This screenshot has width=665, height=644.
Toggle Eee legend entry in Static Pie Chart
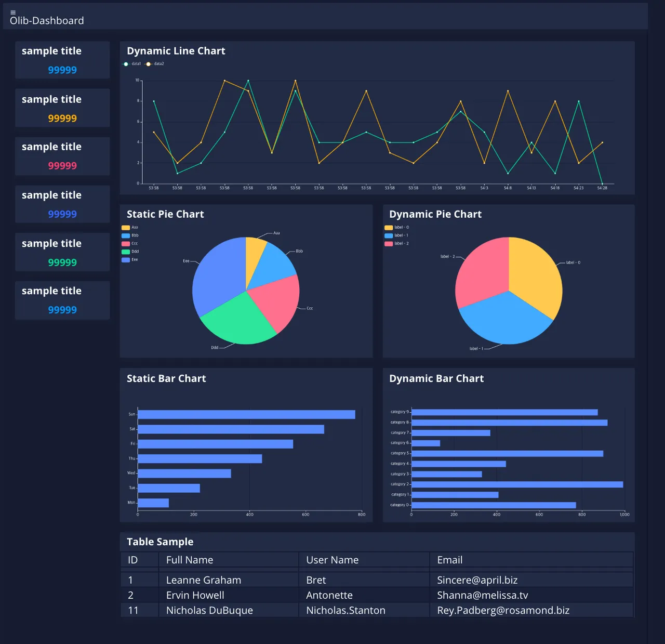click(x=130, y=260)
